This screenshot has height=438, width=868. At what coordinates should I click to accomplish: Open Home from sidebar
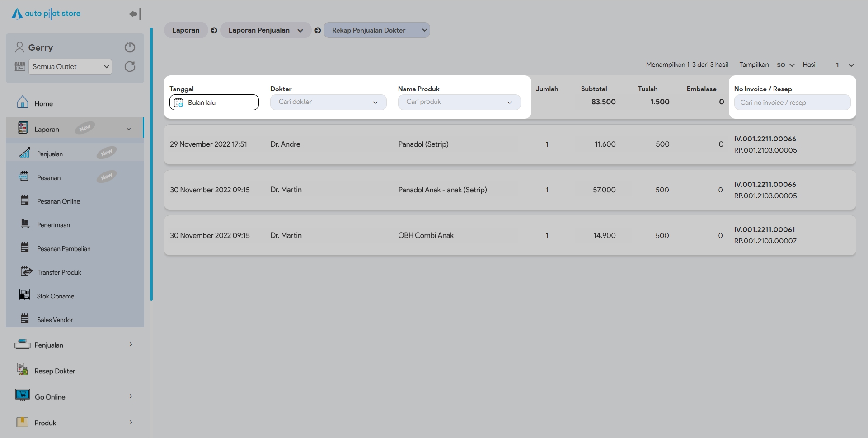click(43, 103)
